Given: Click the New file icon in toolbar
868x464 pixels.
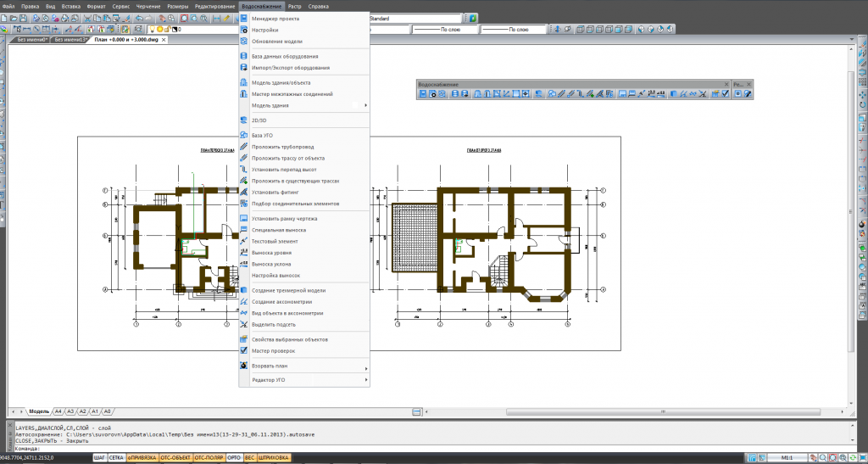Looking at the screenshot, I should (x=4, y=19).
